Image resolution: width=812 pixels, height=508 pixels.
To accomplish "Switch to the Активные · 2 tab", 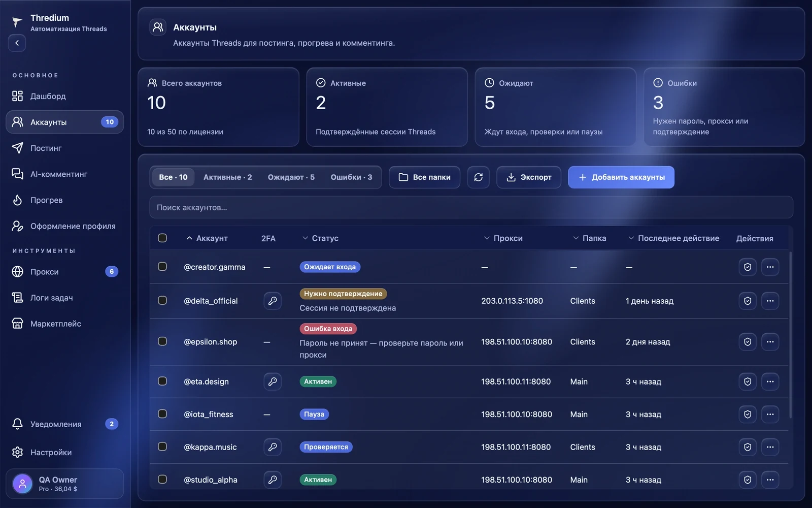I will [227, 177].
